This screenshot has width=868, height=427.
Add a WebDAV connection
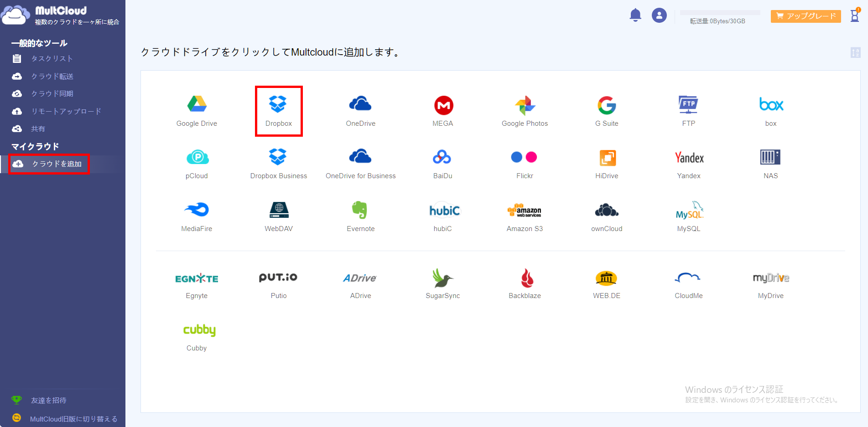point(279,216)
